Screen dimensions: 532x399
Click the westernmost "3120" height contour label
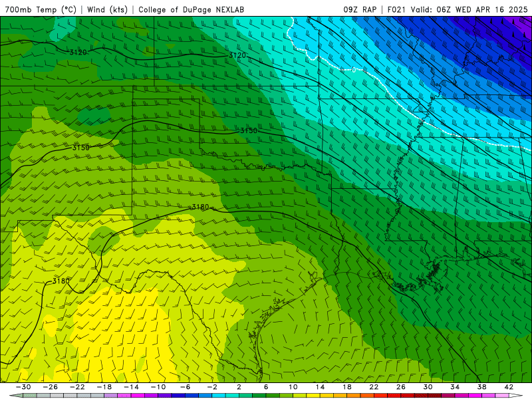point(78,53)
